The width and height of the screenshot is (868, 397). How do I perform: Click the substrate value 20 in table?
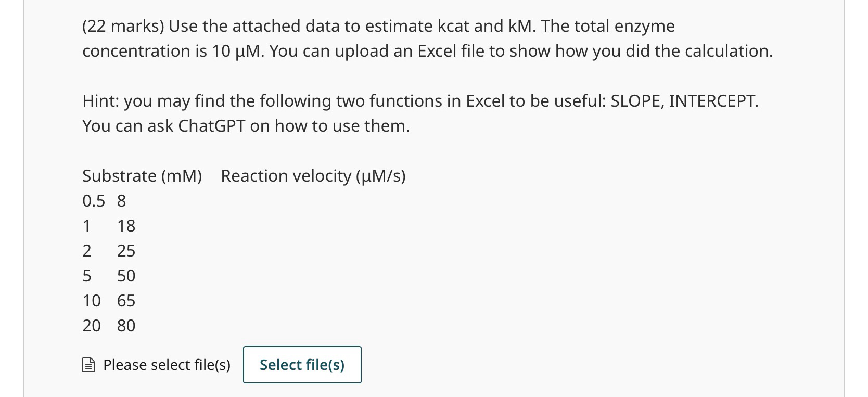click(92, 326)
